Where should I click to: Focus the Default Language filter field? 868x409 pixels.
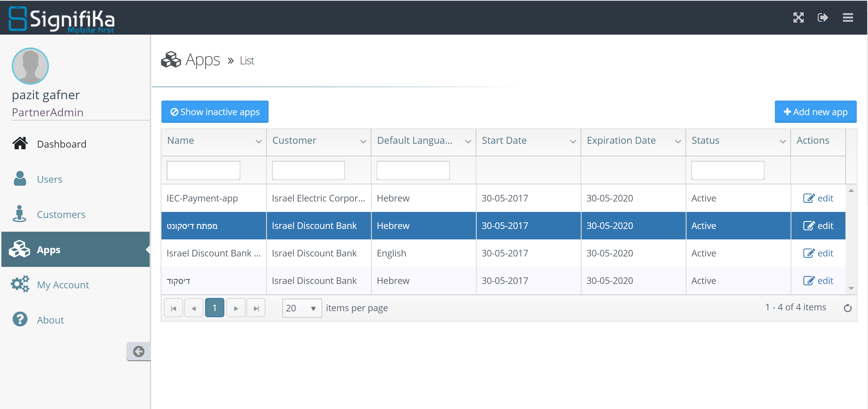click(x=413, y=170)
